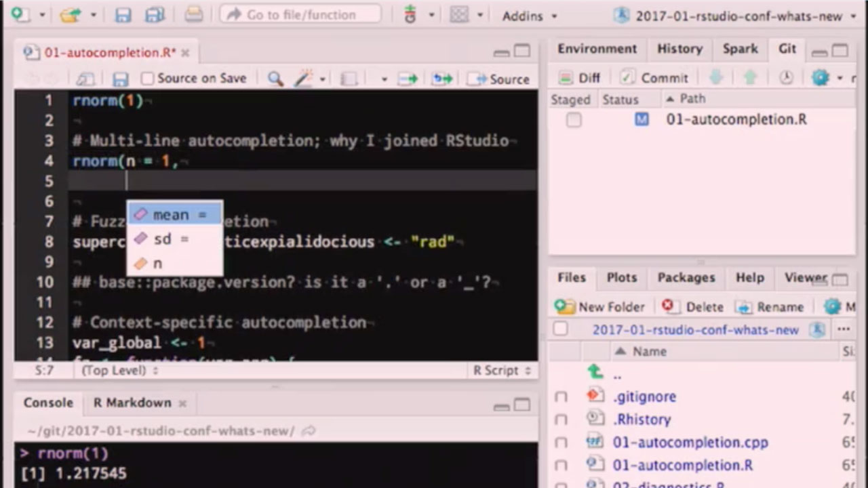Viewport: 868px width, 488px height.
Task: Open the (Top Level) scope dropdown
Action: [113, 371]
